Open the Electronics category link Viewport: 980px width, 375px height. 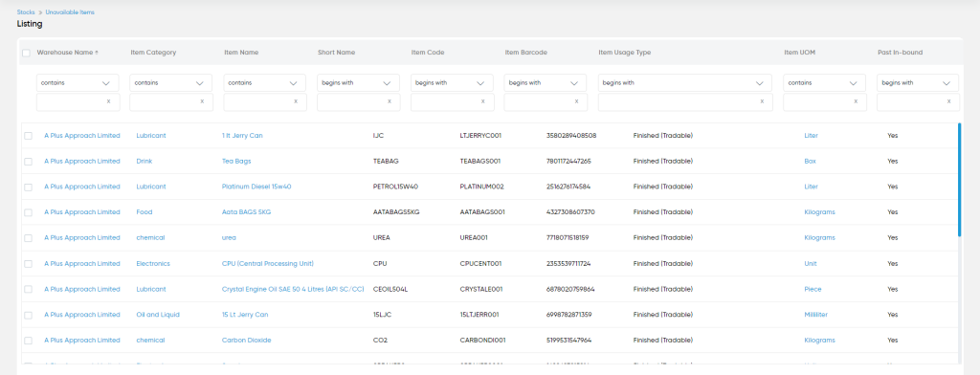pos(153,264)
